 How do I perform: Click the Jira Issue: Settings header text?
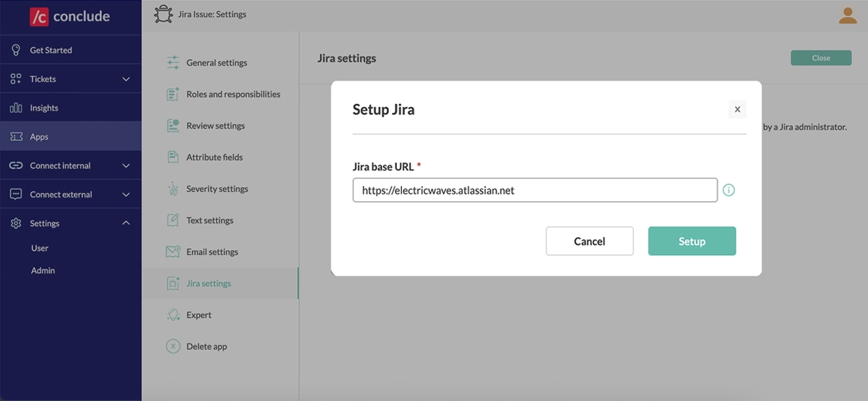tap(212, 14)
